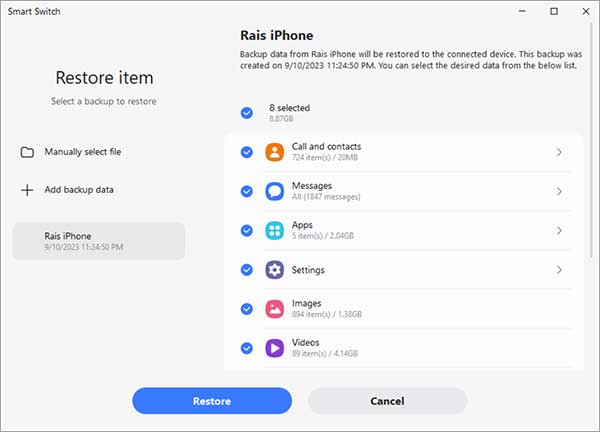The image size is (600, 432).
Task: Expand Call and contacts details chevron
Action: click(559, 152)
